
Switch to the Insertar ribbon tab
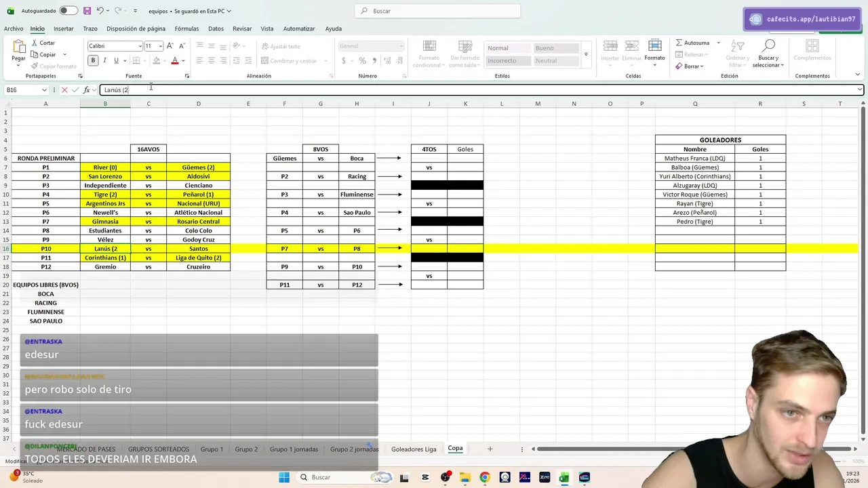pos(64,28)
